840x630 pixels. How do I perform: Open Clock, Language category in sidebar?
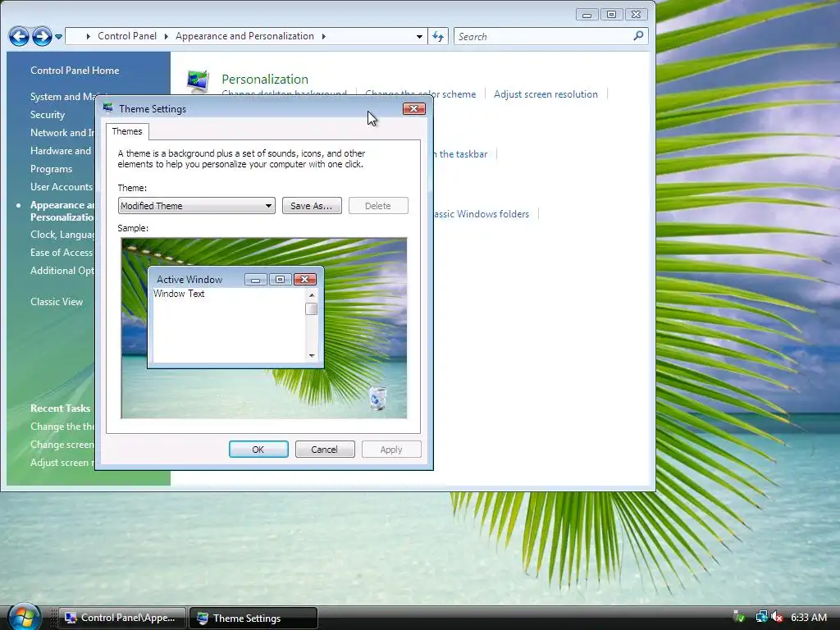[62, 235]
